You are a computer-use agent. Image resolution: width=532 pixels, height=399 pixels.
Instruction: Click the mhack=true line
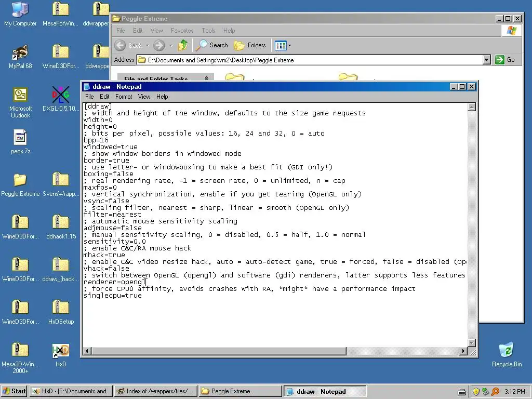(104, 255)
